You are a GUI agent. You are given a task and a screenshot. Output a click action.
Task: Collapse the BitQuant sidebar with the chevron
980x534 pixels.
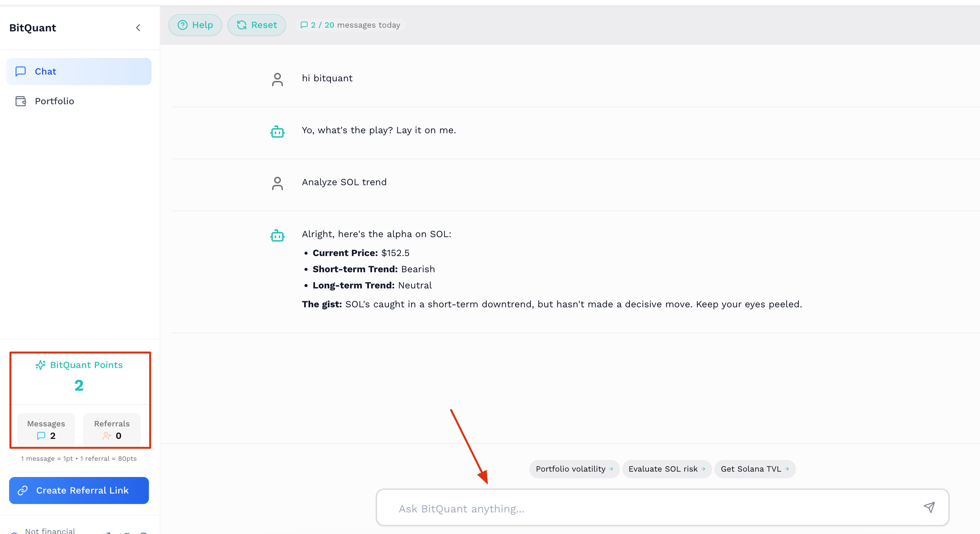pos(138,28)
